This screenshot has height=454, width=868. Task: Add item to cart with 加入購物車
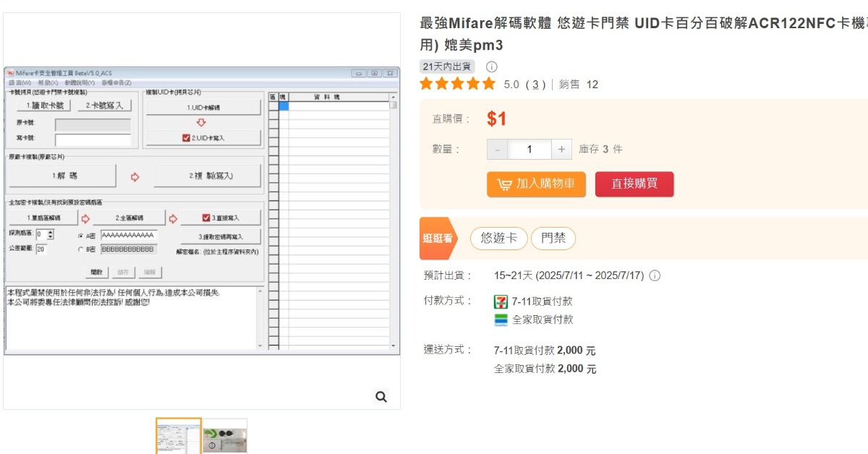tap(536, 184)
